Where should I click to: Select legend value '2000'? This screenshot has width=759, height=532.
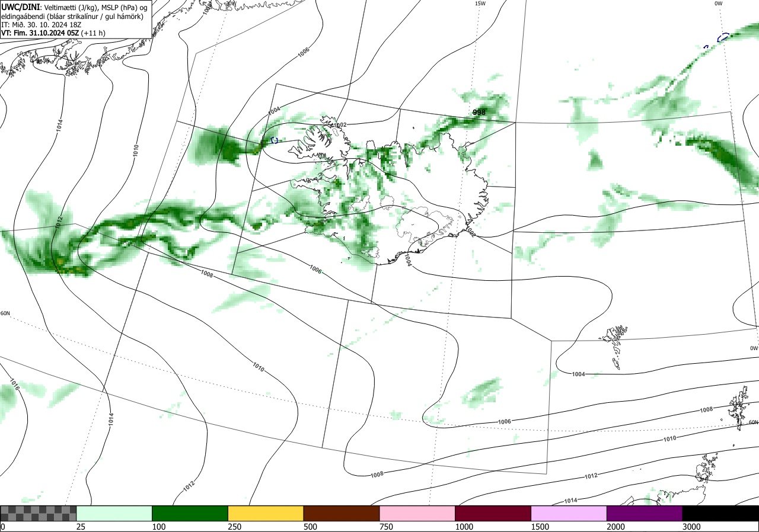(x=616, y=527)
